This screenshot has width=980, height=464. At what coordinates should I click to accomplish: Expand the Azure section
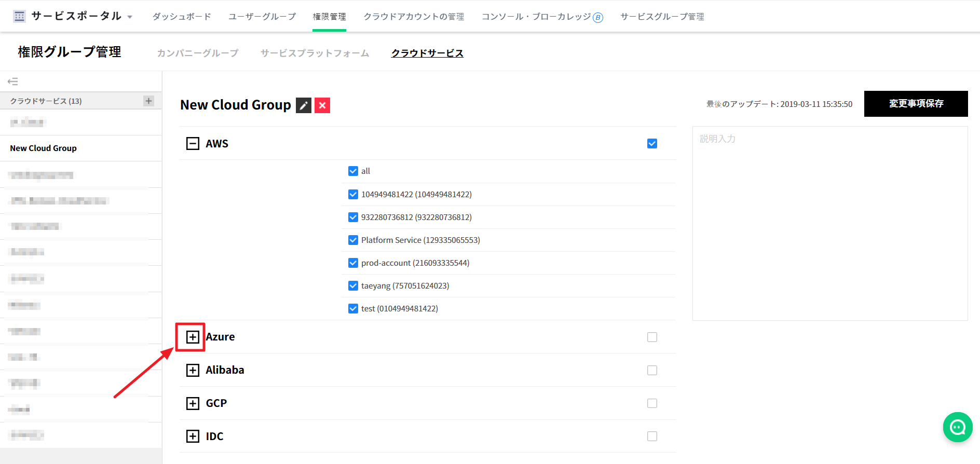tap(193, 337)
